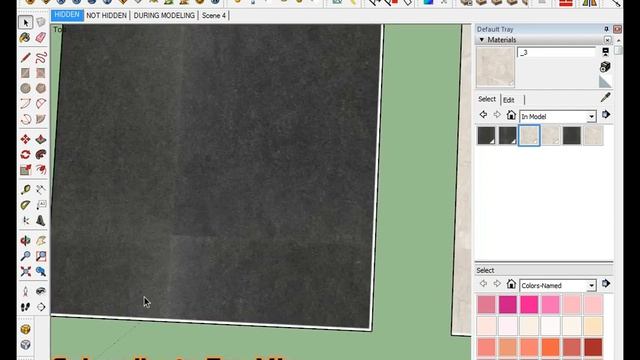The image size is (640, 360).
Task: Select the Rectangle tool
Action: 26,73
